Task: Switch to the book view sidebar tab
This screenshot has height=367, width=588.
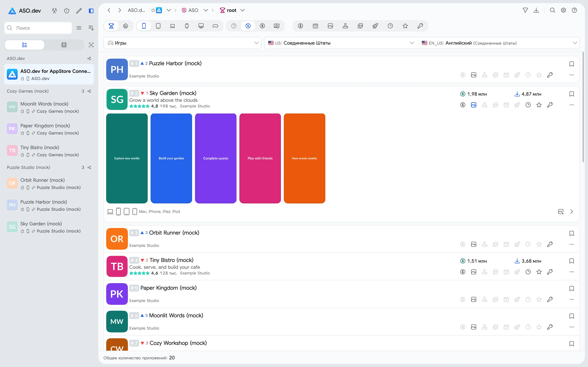Action: click(64, 45)
